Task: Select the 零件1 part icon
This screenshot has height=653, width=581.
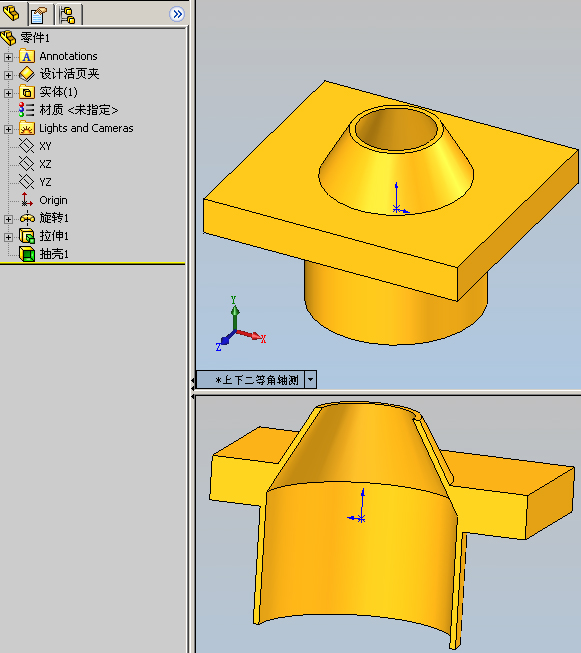Action: click(8, 38)
